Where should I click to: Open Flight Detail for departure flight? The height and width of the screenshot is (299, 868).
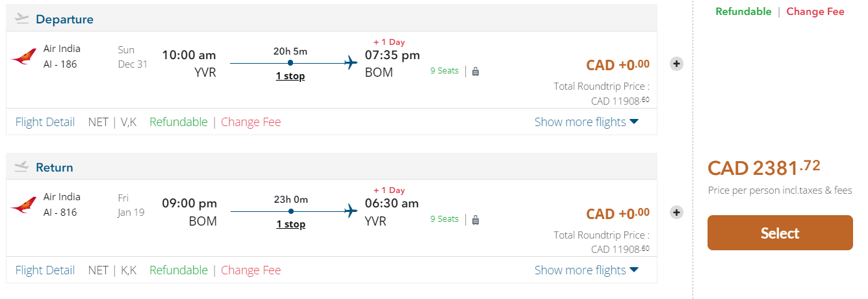(45, 122)
